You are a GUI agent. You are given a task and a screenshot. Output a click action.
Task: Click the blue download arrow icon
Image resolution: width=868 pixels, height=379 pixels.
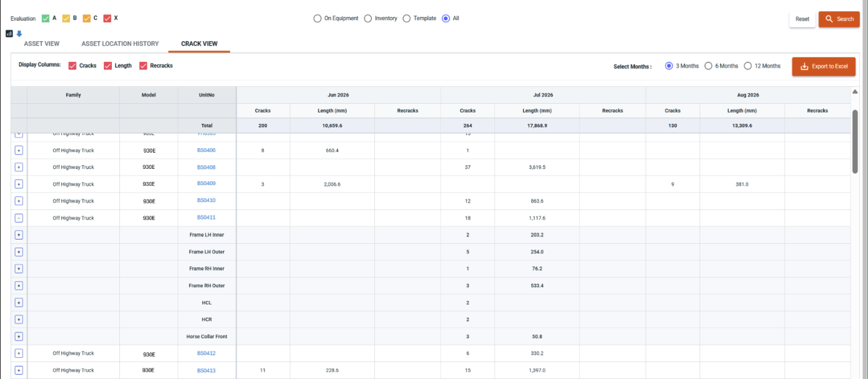(x=19, y=34)
